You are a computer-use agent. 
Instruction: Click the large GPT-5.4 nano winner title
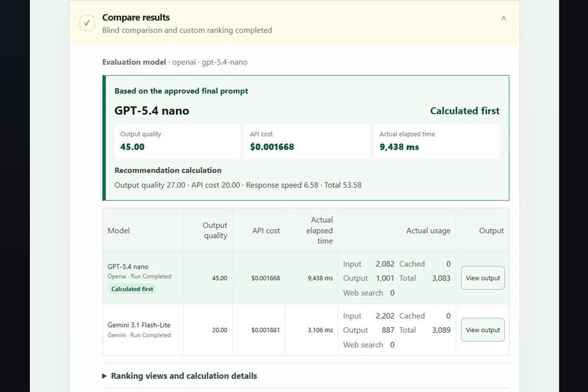point(152,111)
